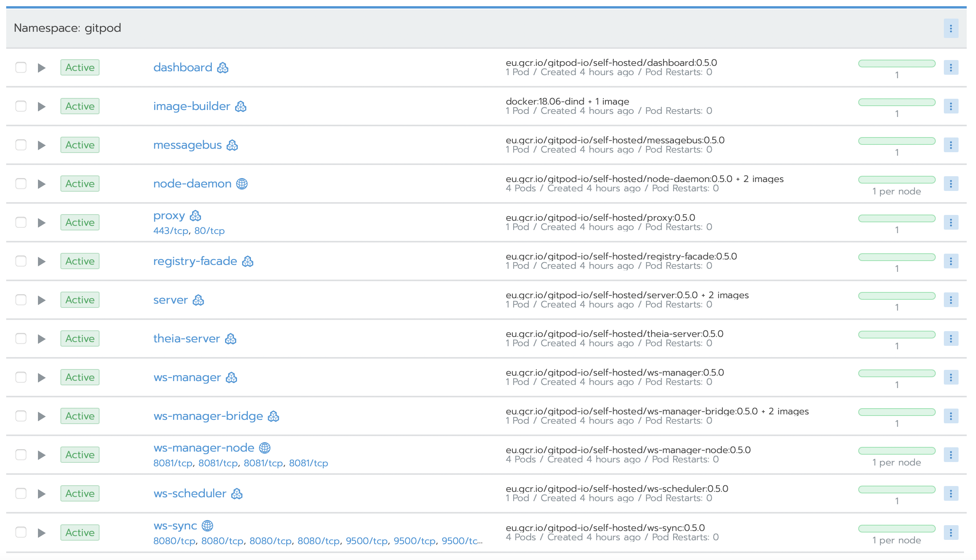Open actions menu for ws-scheduler row
Image resolution: width=976 pixels, height=560 pixels.
point(950,493)
